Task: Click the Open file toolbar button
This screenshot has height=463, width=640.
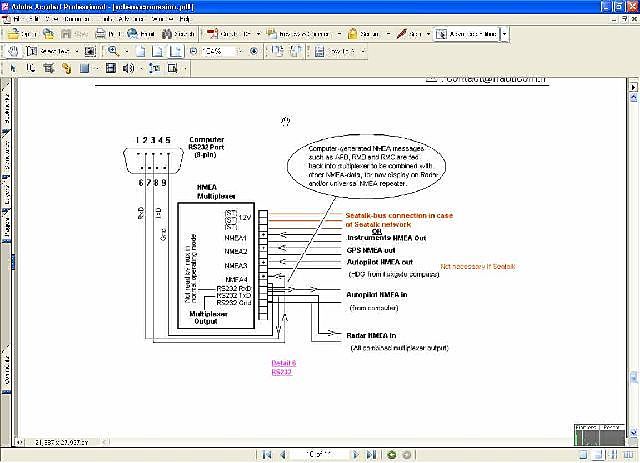Action: click(x=22, y=34)
